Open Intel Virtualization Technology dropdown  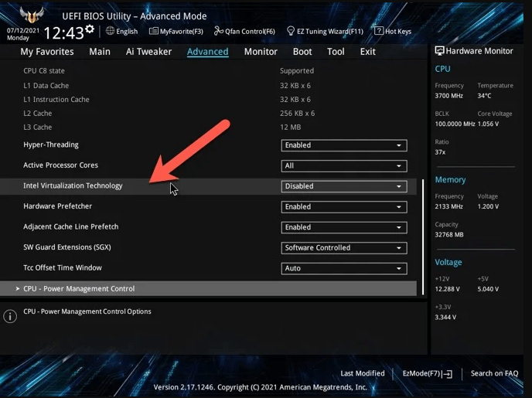click(x=344, y=186)
